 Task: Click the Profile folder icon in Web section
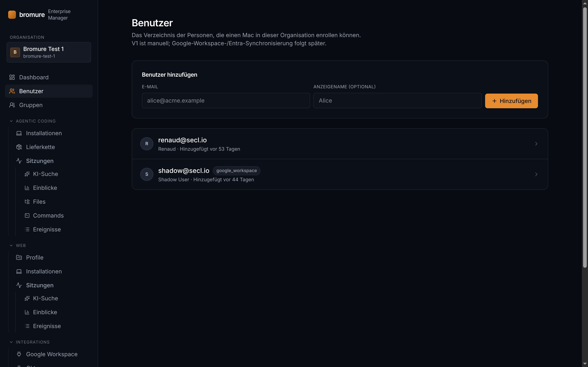(x=19, y=257)
